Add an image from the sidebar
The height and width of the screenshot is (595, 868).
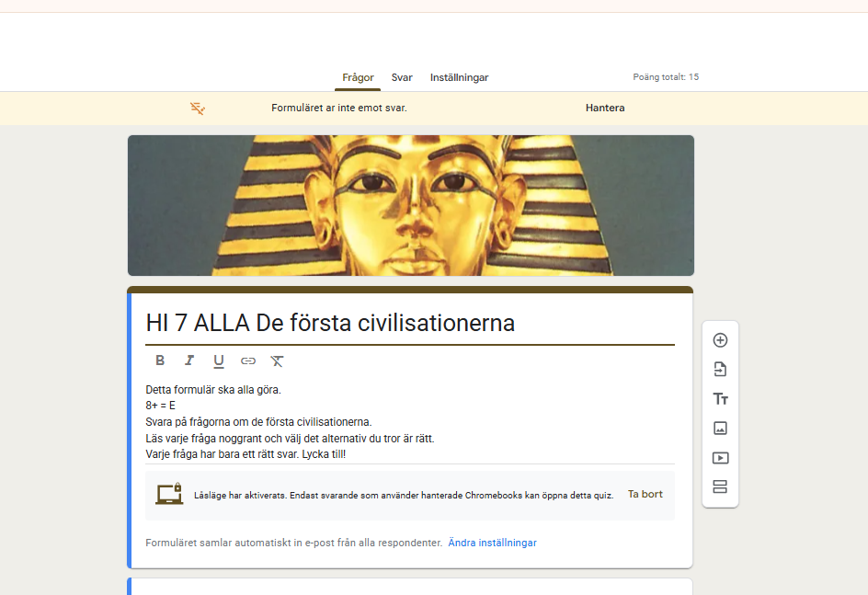coord(720,429)
